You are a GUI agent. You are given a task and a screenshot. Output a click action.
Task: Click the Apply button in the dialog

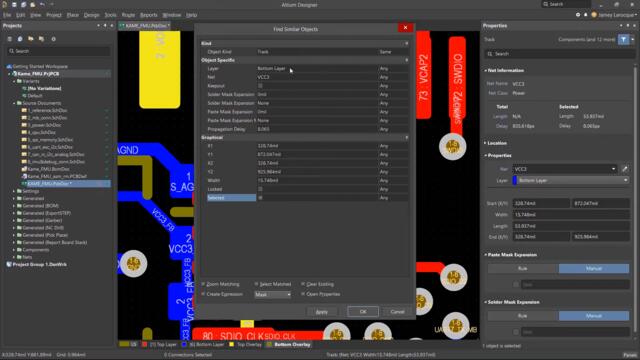point(322,311)
